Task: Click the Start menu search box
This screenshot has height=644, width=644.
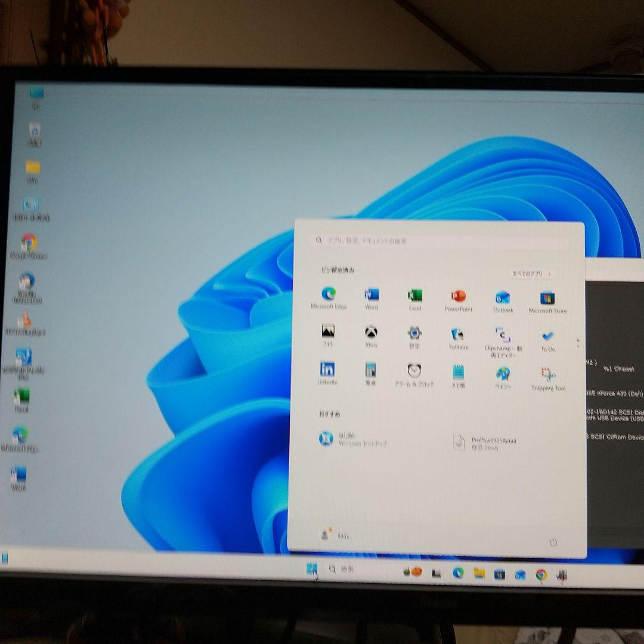Action: tap(439, 241)
